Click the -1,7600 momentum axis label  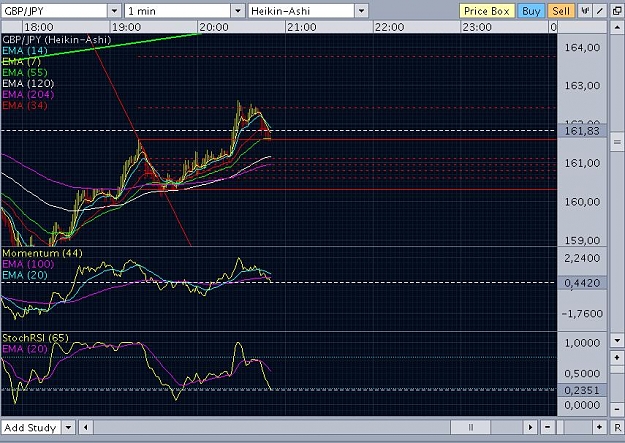pos(582,313)
